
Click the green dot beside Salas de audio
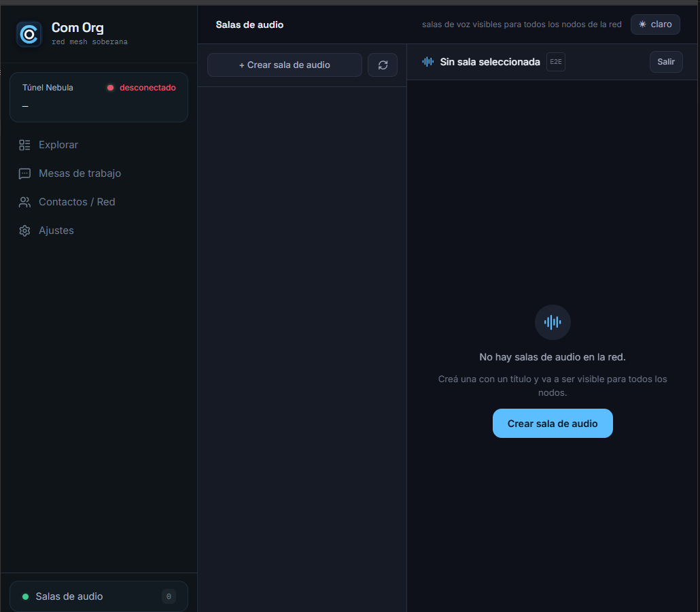[25, 597]
